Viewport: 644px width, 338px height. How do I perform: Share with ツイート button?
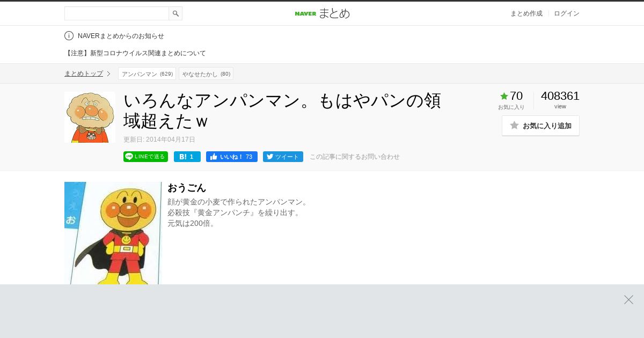283,157
